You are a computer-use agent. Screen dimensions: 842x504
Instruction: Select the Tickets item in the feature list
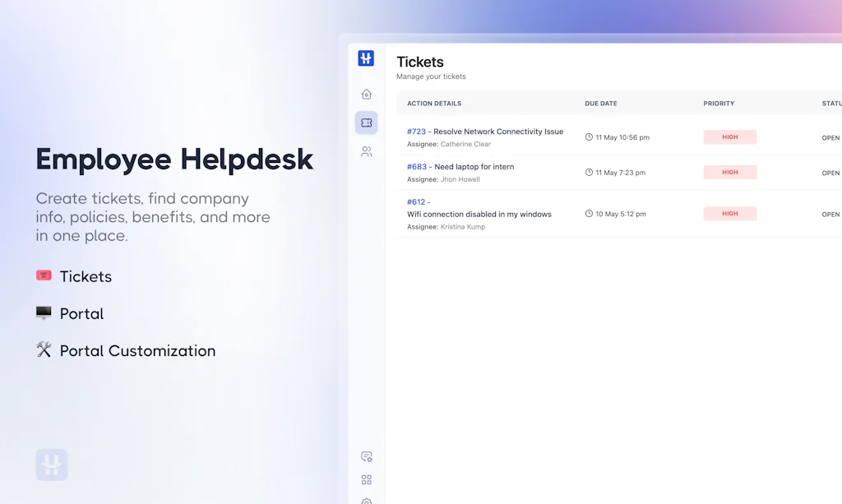click(86, 276)
